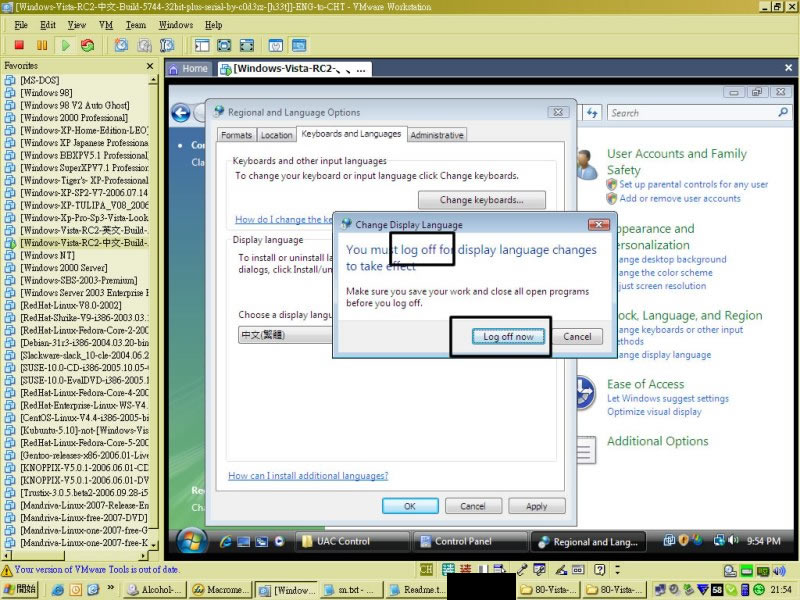
Task: Open the Team menu
Action: (x=136, y=25)
